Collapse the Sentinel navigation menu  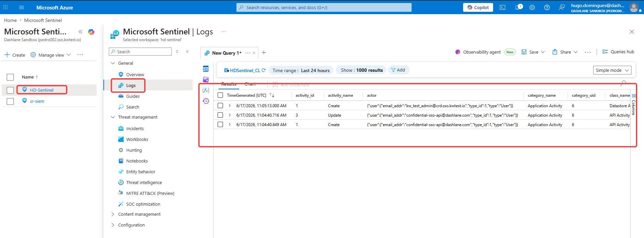(187, 52)
